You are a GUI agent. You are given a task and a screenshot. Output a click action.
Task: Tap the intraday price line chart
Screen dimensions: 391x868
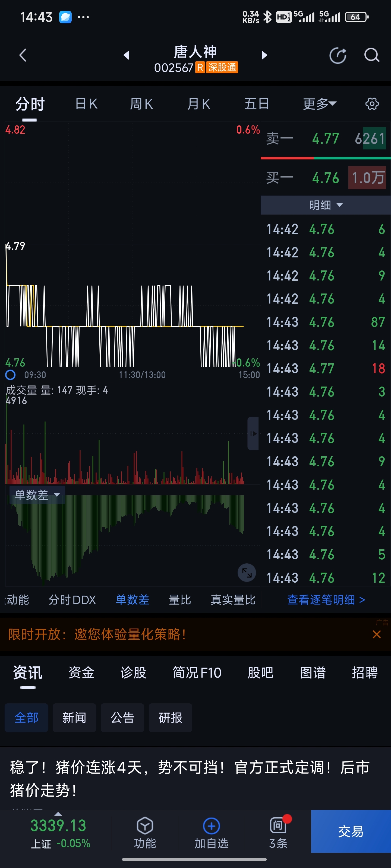tap(132, 245)
